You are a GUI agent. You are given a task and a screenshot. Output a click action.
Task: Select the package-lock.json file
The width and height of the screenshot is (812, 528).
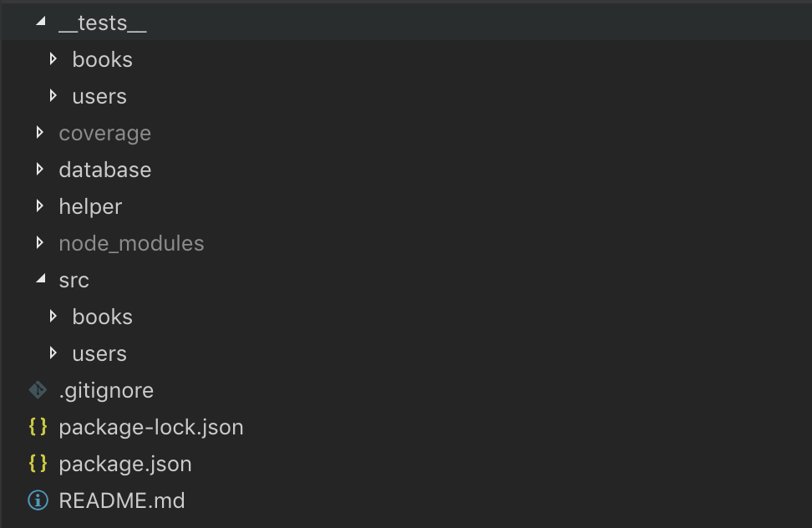(x=150, y=427)
